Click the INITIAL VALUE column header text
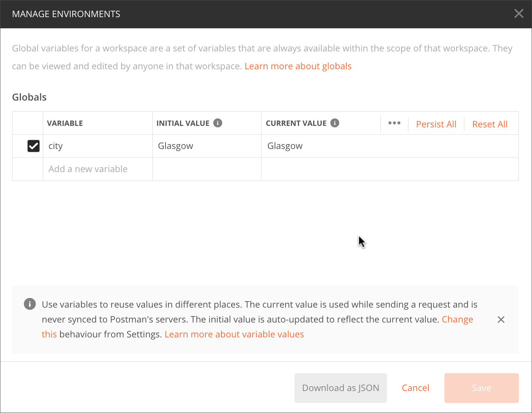532x413 pixels. click(183, 123)
